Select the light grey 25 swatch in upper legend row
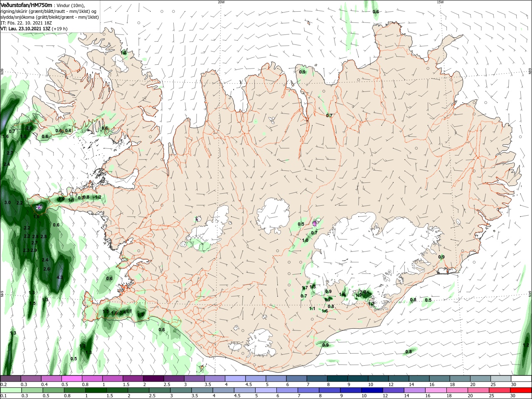Viewport: 532px width, 399px height. [501, 379]
